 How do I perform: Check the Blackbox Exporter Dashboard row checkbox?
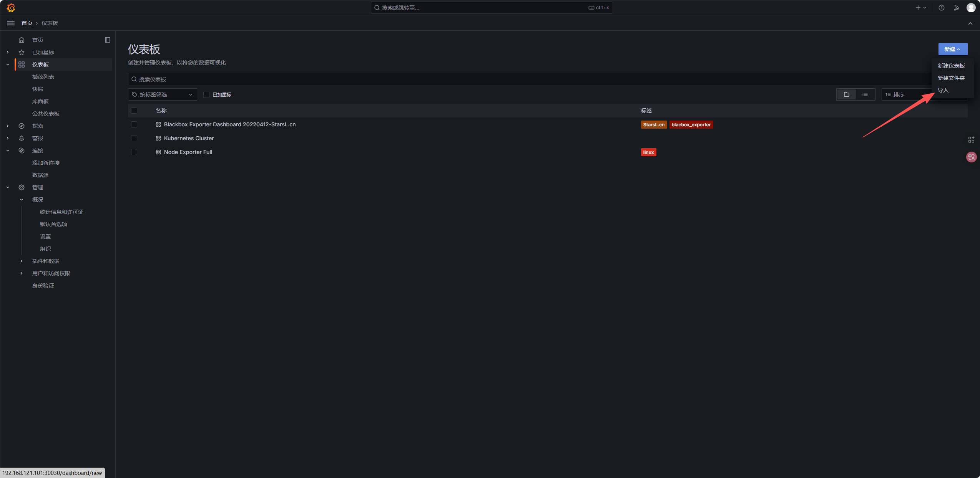click(134, 124)
